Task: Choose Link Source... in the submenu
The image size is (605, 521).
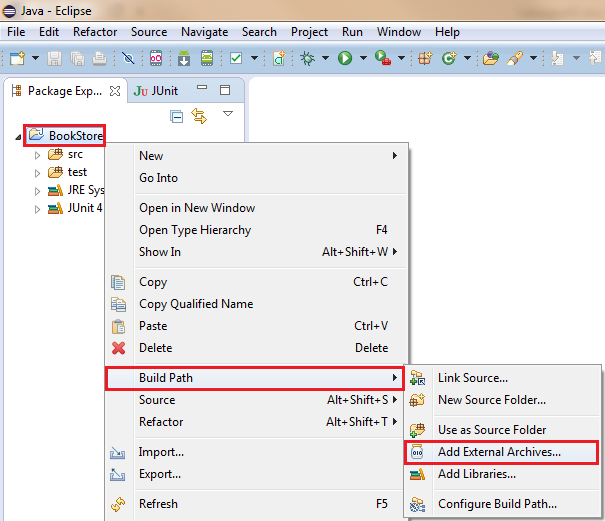Action: (x=502, y=377)
